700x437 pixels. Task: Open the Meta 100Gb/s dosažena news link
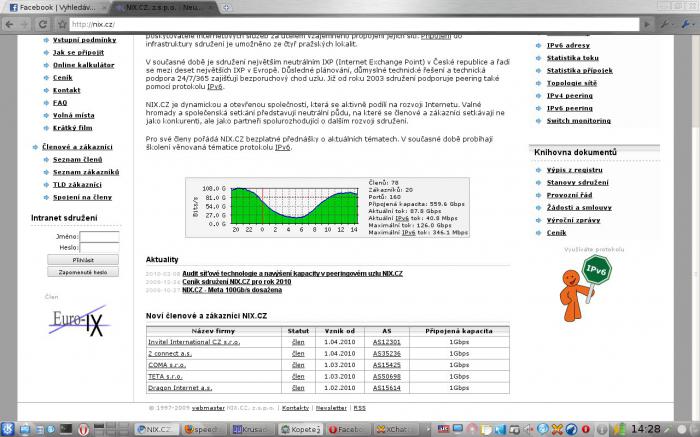click(232, 290)
